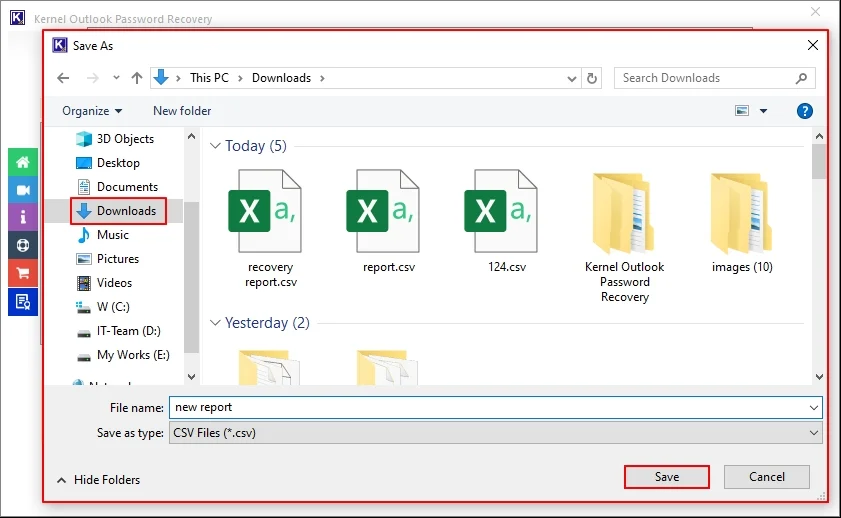Click New folder

[182, 111]
